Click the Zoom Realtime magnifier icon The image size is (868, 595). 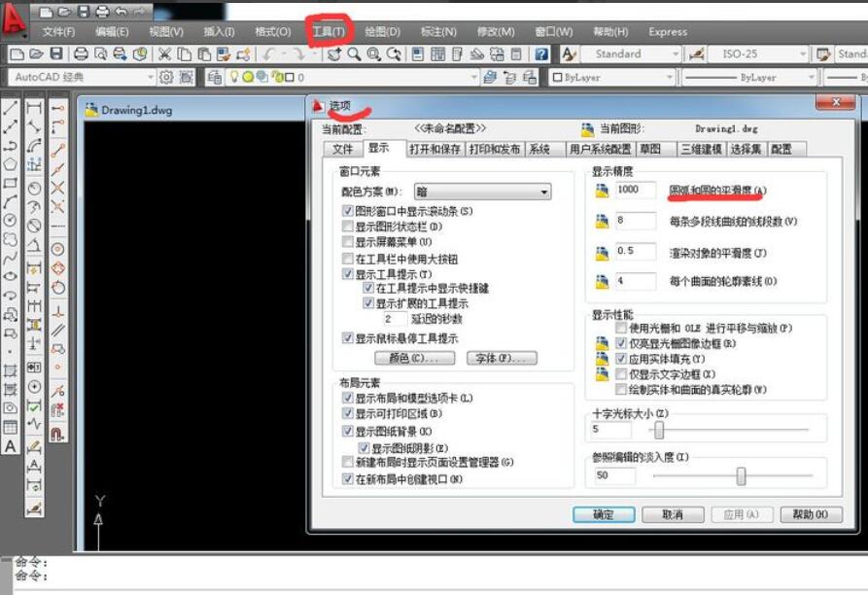pyautogui.click(x=354, y=54)
